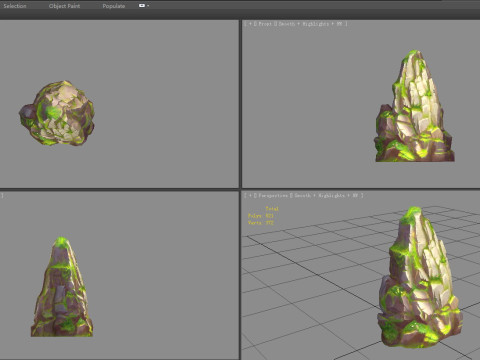Open the ribbon display options dropdown arrow
Image resolution: width=480 pixels, height=360 pixels.
coord(148,6)
